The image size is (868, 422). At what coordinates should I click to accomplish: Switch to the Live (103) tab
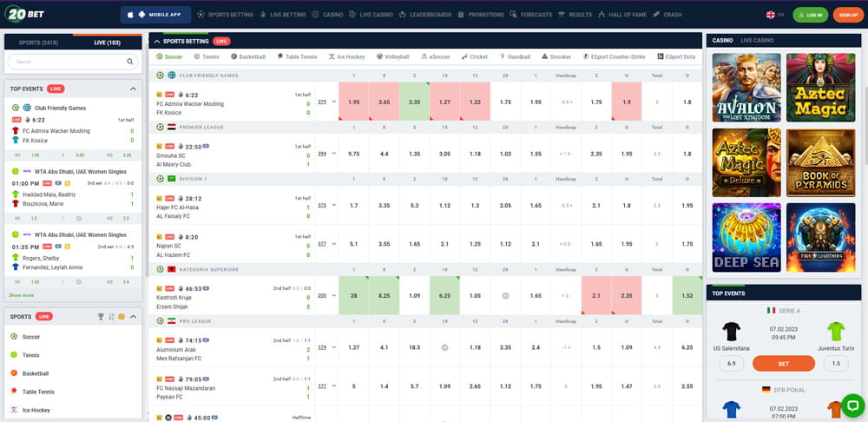(108, 43)
